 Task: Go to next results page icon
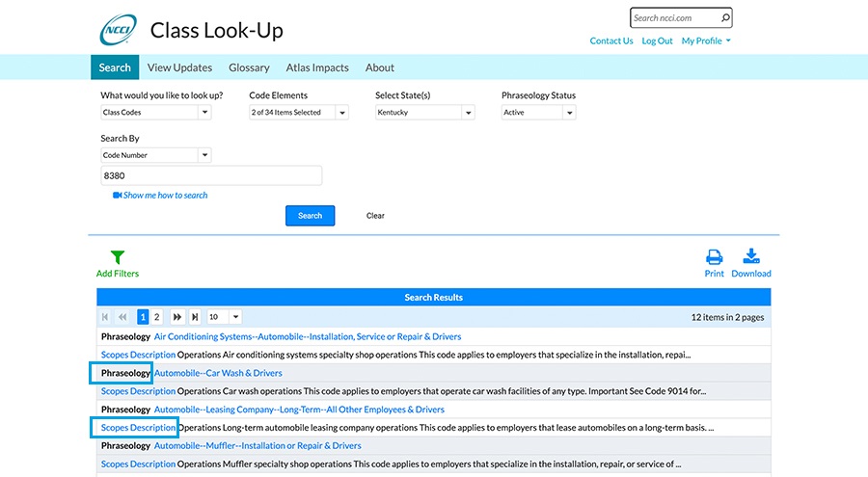(177, 317)
